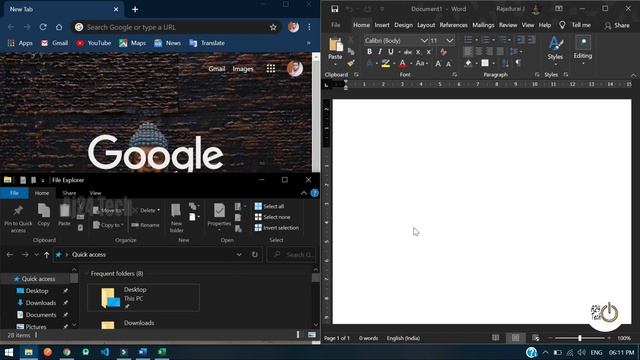Image resolution: width=640 pixels, height=360 pixels.
Task: Click the Word zoom slider handle
Action: click(x=580, y=338)
